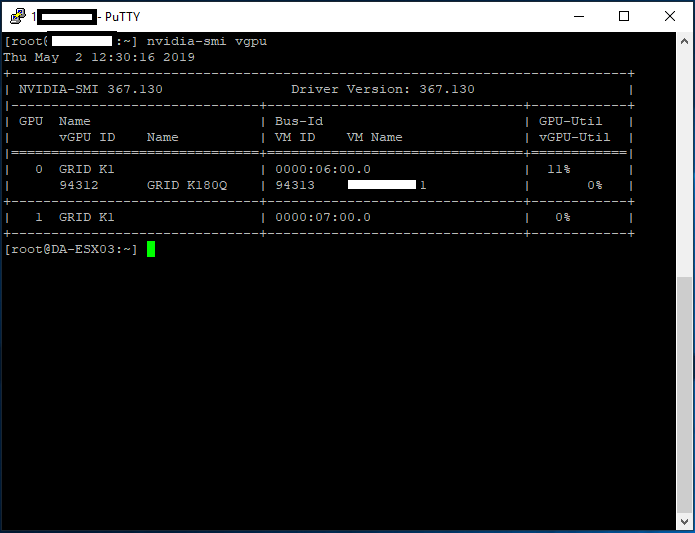Viewport: 695px width, 533px height.
Task: Click the 'nvidia-smi vgpu' command text
Action: [207, 42]
